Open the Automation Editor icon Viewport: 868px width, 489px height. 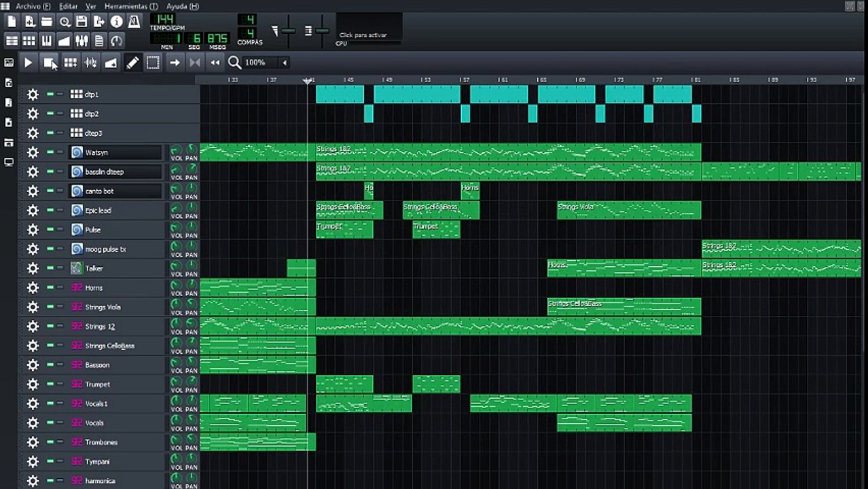tap(65, 41)
